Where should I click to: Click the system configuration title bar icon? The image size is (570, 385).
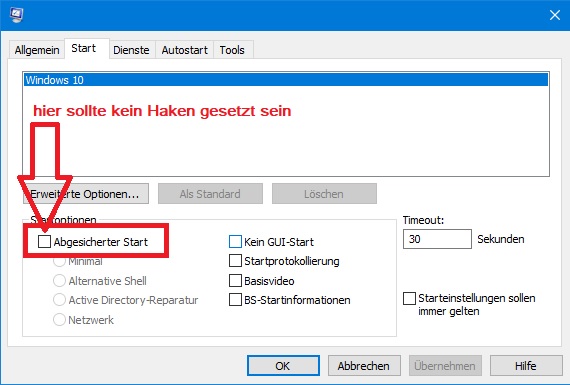tap(17, 15)
